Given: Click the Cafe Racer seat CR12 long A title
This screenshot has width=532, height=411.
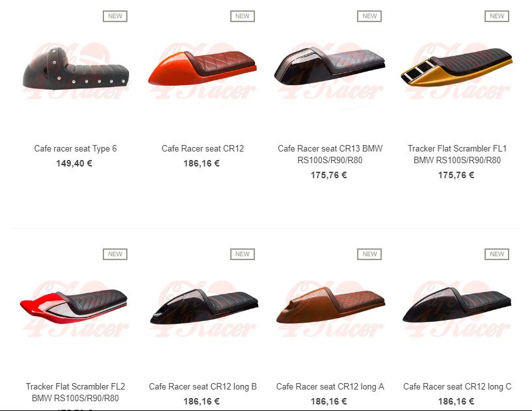Looking at the screenshot, I should 330,386.
